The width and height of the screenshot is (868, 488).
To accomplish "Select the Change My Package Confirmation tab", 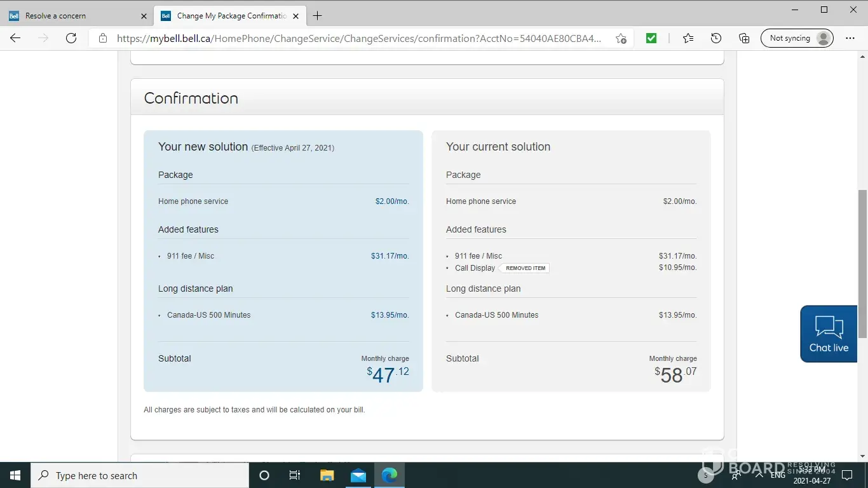I will pos(229,16).
